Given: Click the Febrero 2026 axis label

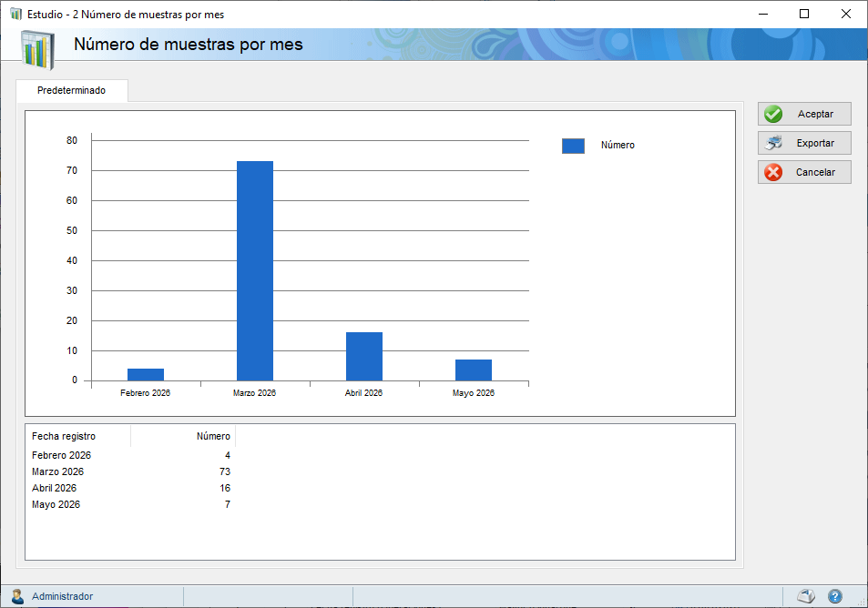Looking at the screenshot, I should pos(145,393).
